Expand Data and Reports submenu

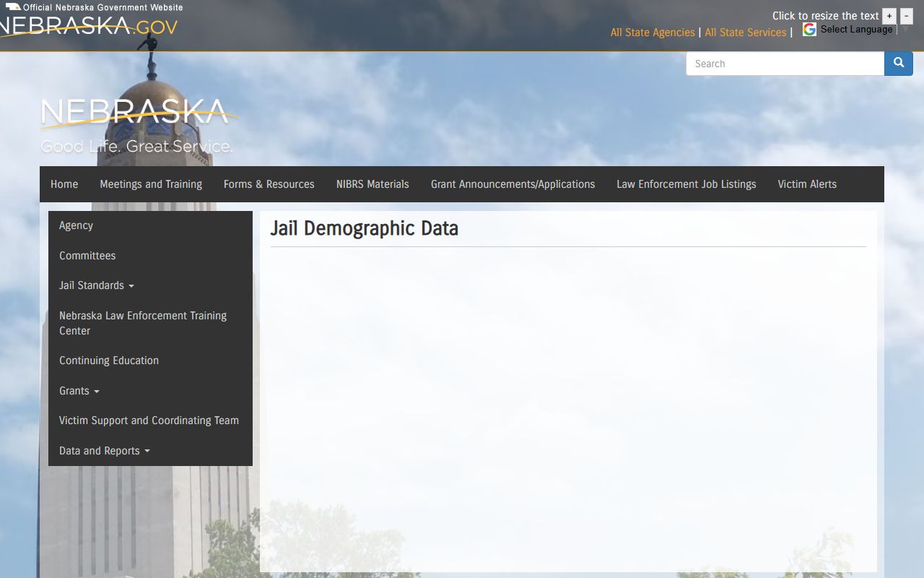105,451
